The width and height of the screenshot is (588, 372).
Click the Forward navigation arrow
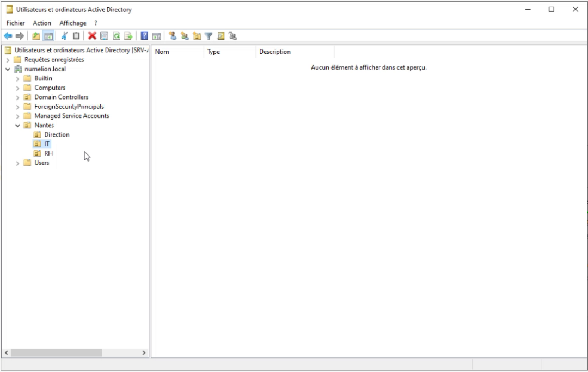click(x=20, y=36)
